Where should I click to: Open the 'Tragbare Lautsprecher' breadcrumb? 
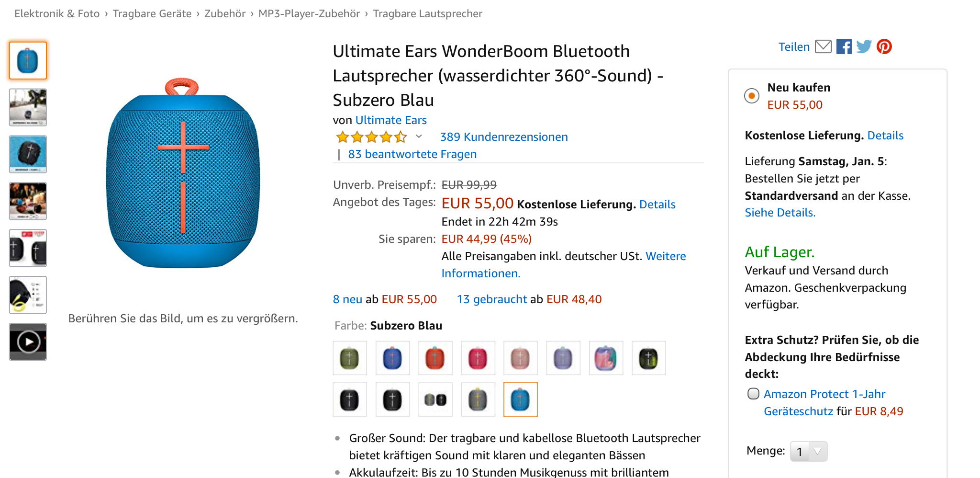[x=427, y=13]
